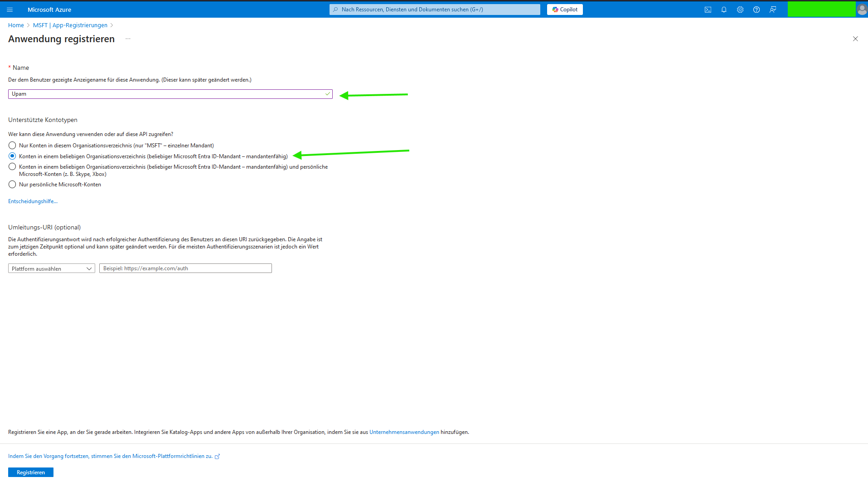Click the Registrieren button

[31, 472]
